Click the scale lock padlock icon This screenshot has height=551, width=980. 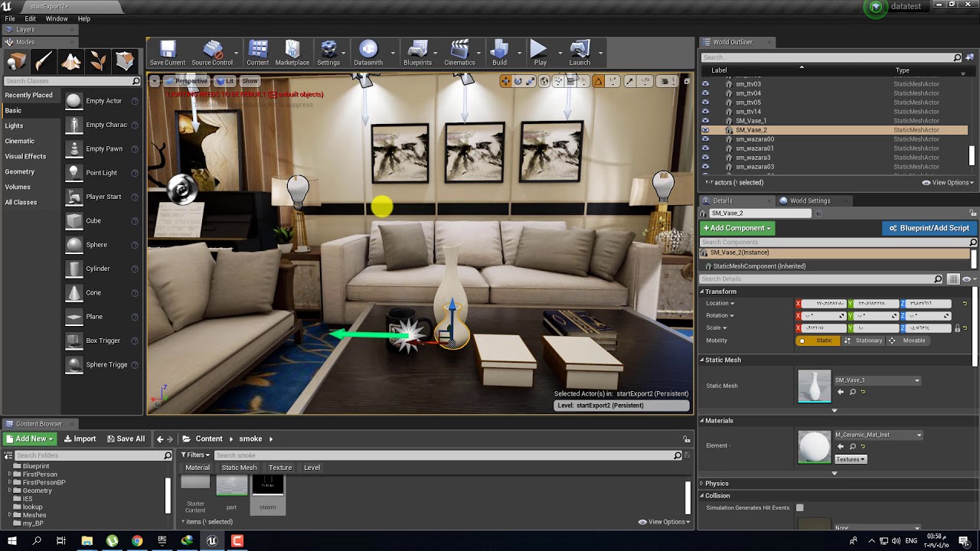pos(957,328)
